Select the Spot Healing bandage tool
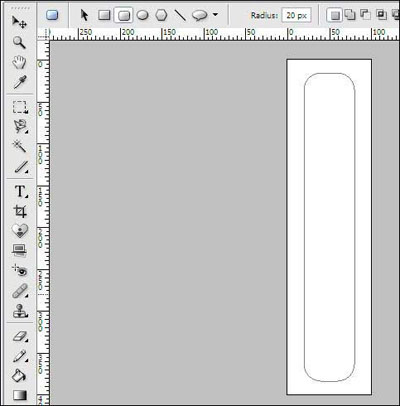 click(20, 291)
